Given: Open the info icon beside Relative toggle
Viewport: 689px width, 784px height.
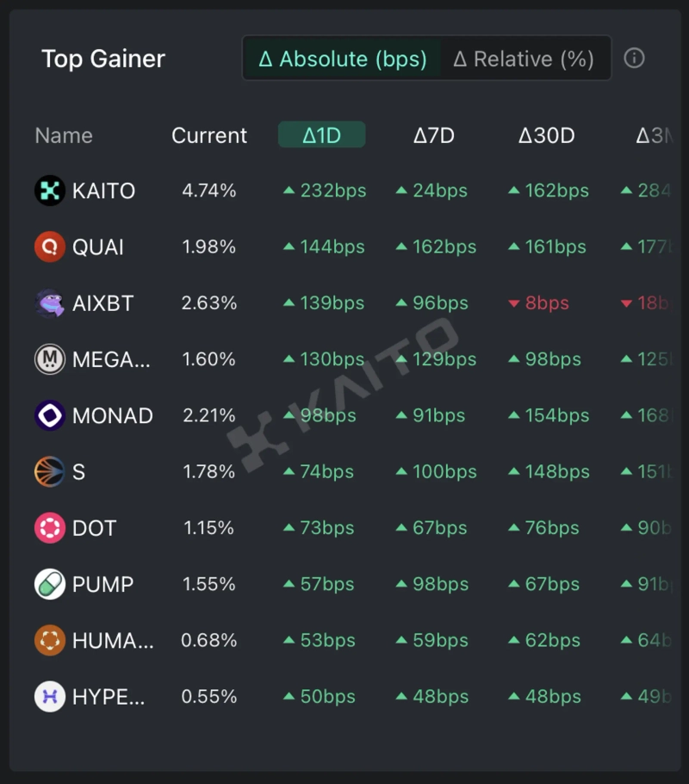Looking at the screenshot, I should tap(634, 59).
